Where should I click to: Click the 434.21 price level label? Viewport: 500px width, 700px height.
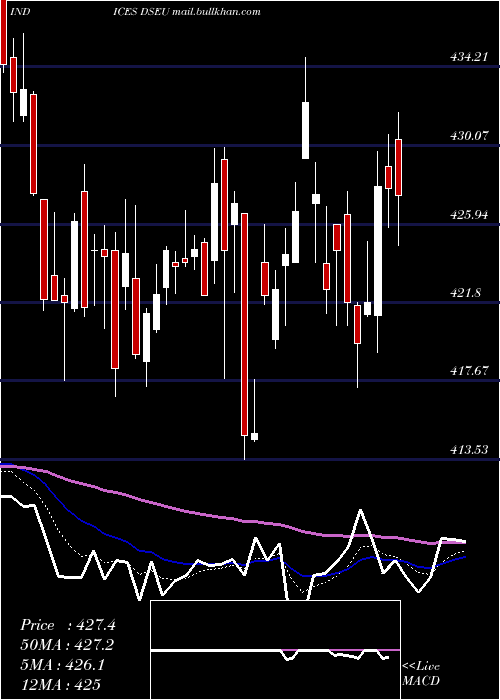[469, 57]
